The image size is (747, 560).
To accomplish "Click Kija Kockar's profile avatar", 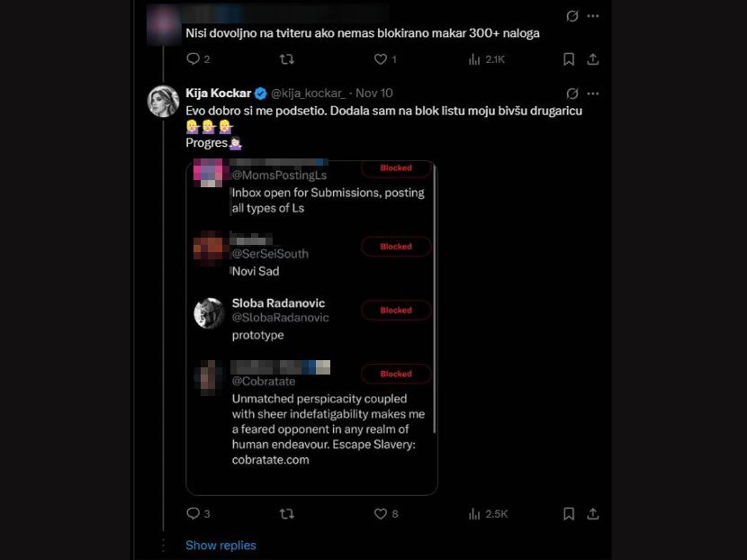I will [163, 101].
